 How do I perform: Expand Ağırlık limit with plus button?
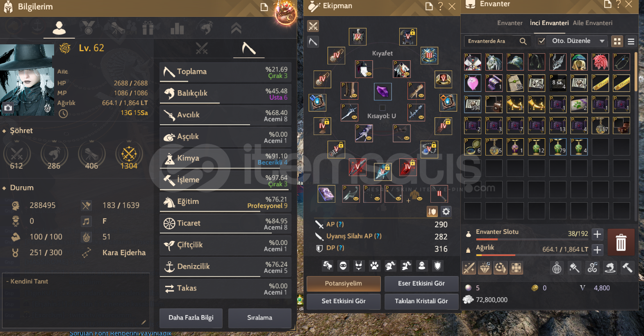597,249
